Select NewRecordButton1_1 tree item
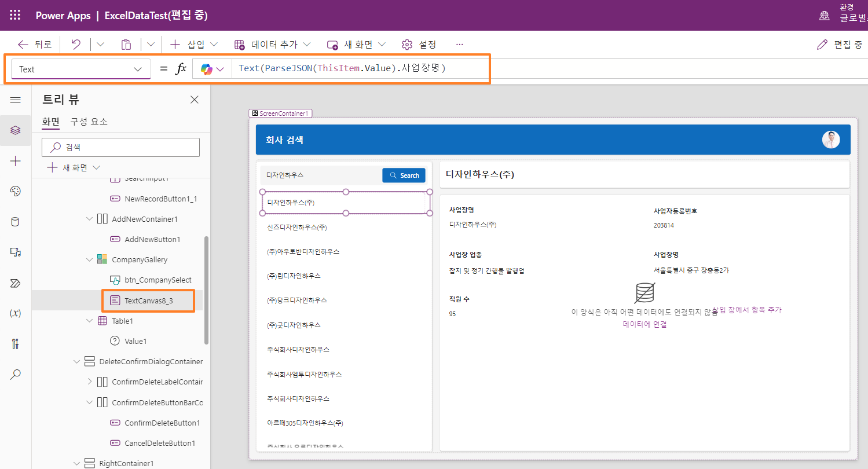The width and height of the screenshot is (868, 469). coord(153,199)
